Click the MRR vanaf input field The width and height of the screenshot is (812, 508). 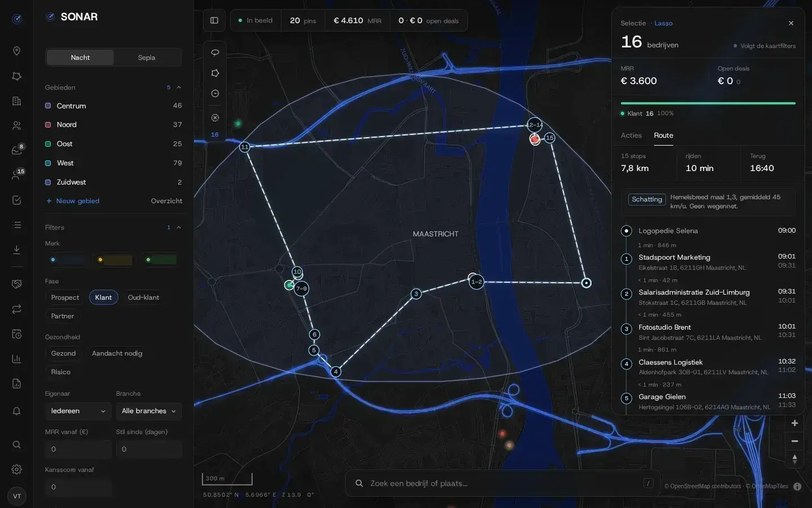point(78,449)
